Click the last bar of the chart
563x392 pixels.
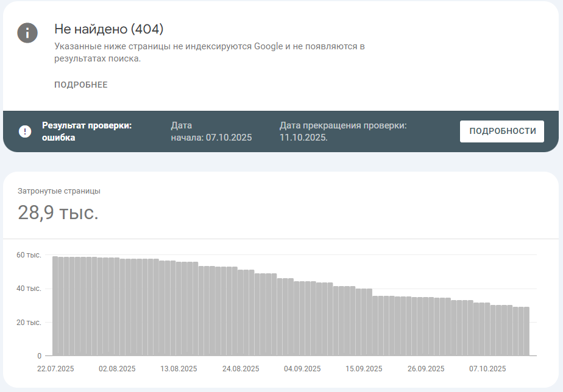[526, 331]
